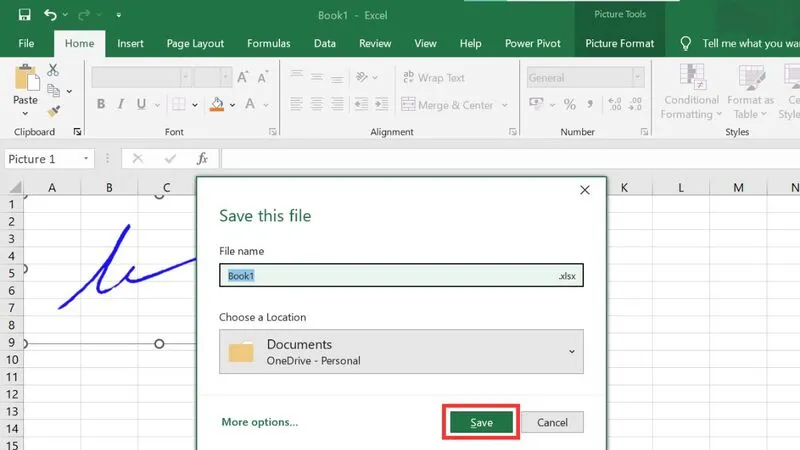This screenshot has height=450, width=800.
Task: Click Increase Indent icon
Action: point(382,104)
